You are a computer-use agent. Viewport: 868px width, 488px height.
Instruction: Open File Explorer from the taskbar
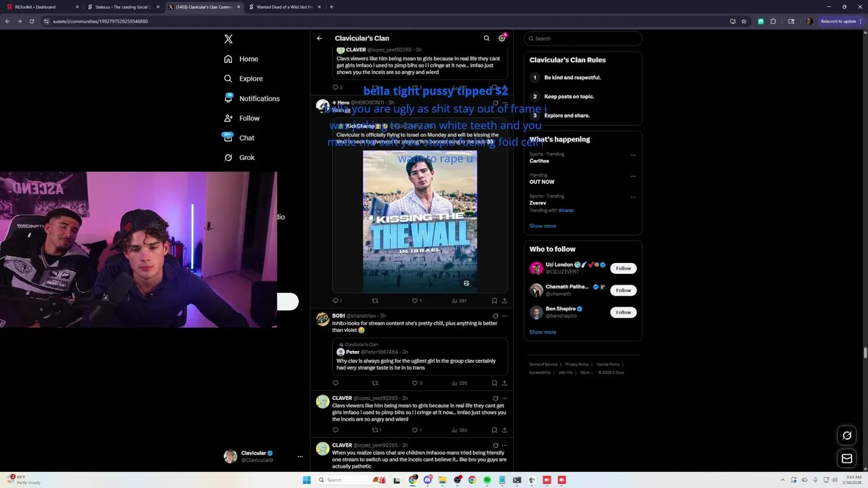(x=442, y=480)
